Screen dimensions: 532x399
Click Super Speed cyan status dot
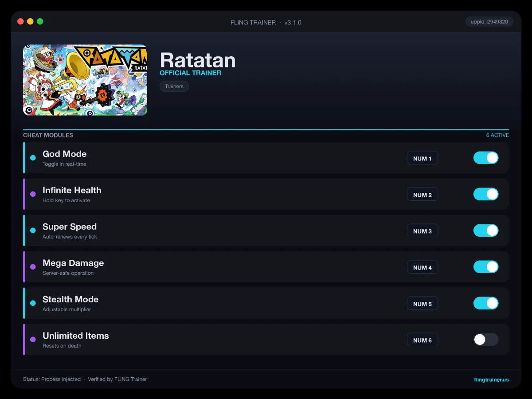click(x=33, y=231)
